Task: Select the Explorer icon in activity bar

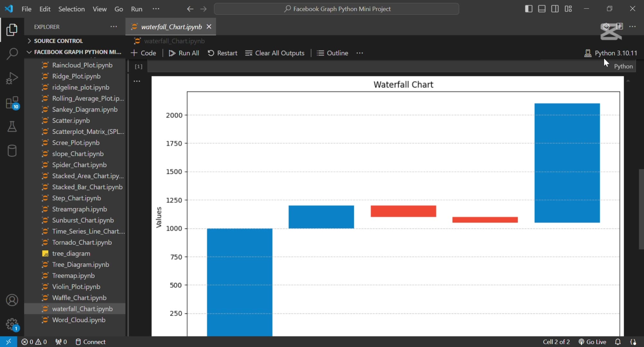Action: click(x=12, y=30)
